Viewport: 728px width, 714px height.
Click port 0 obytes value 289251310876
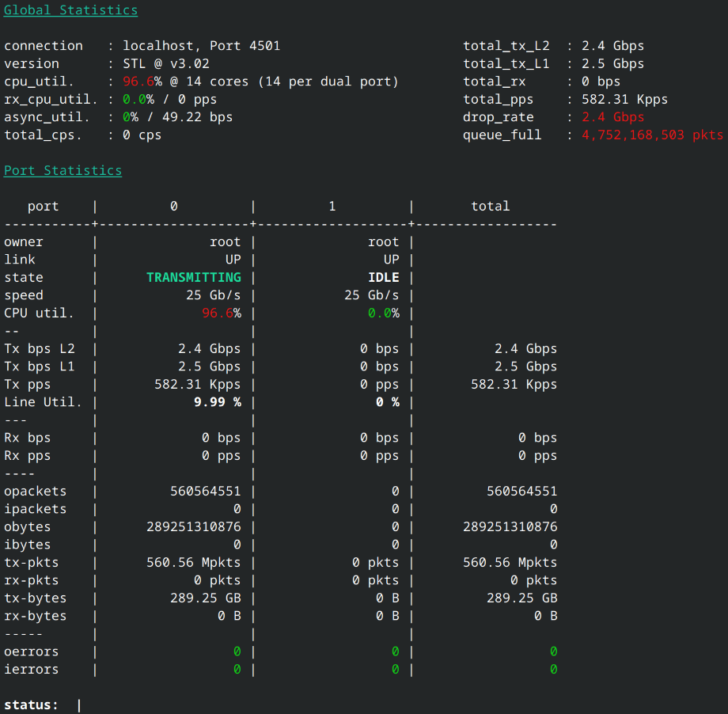pyautogui.click(x=194, y=526)
